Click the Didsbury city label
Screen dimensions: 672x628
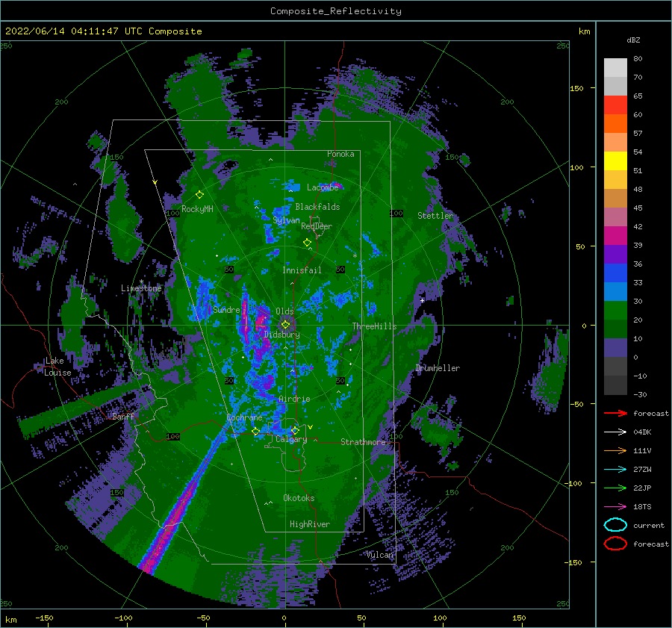(x=282, y=335)
